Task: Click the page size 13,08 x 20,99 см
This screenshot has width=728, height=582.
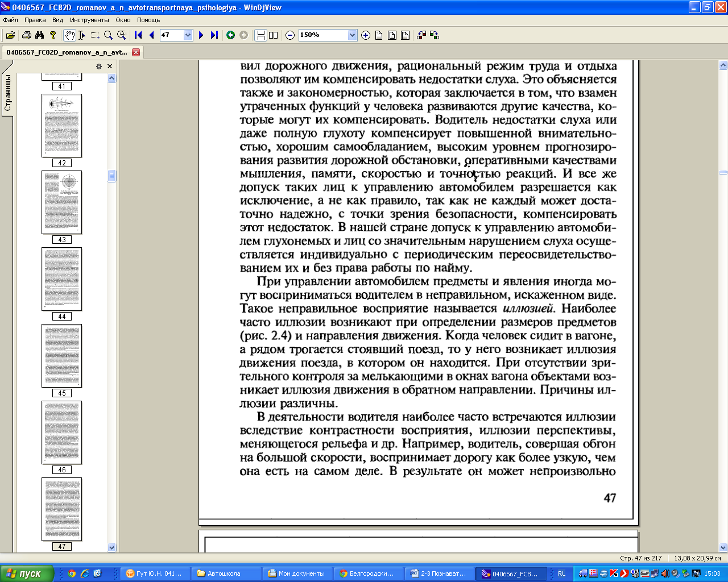Action: pos(698,558)
